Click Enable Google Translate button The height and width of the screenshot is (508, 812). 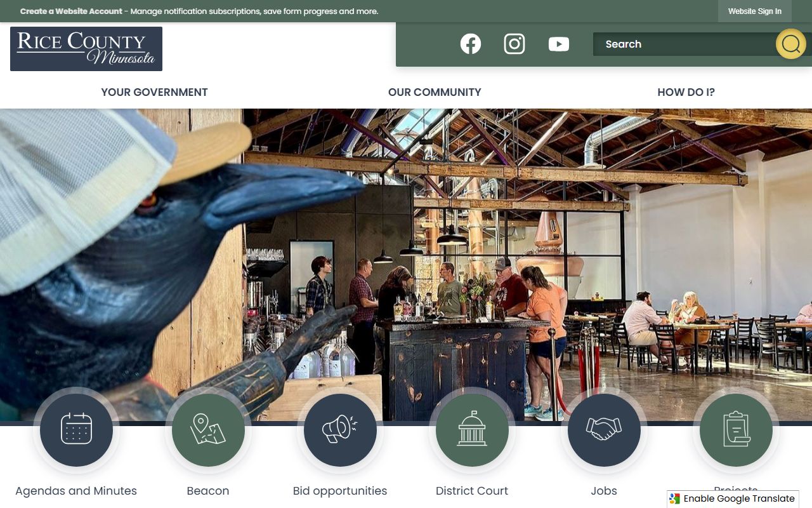tap(733, 498)
